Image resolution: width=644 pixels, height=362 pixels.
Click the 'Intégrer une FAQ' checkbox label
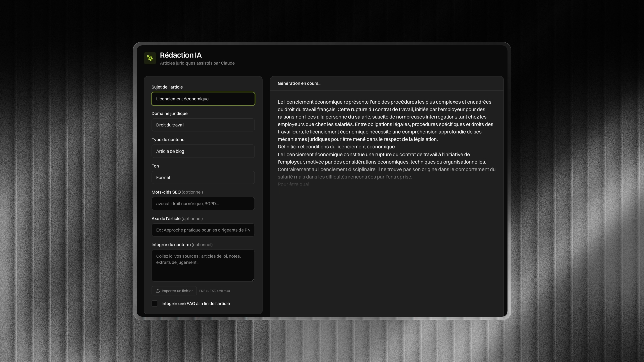196,304
